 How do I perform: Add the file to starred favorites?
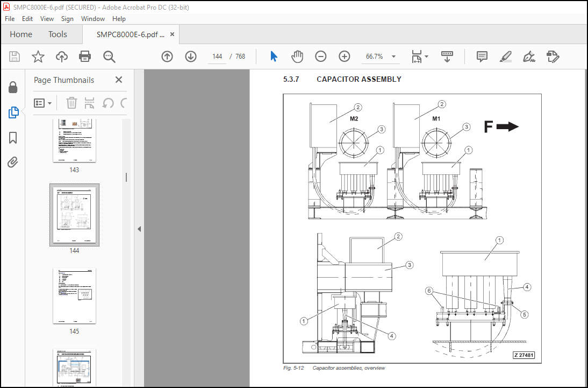coord(38,57)
